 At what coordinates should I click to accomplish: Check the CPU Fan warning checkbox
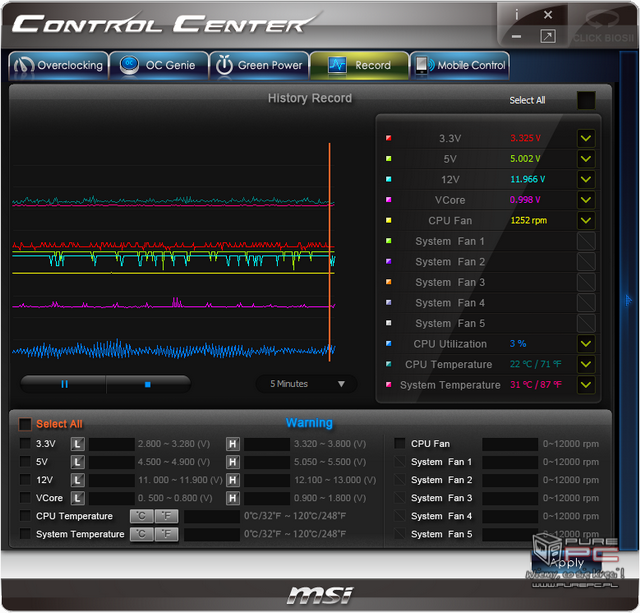coord(400,443)
